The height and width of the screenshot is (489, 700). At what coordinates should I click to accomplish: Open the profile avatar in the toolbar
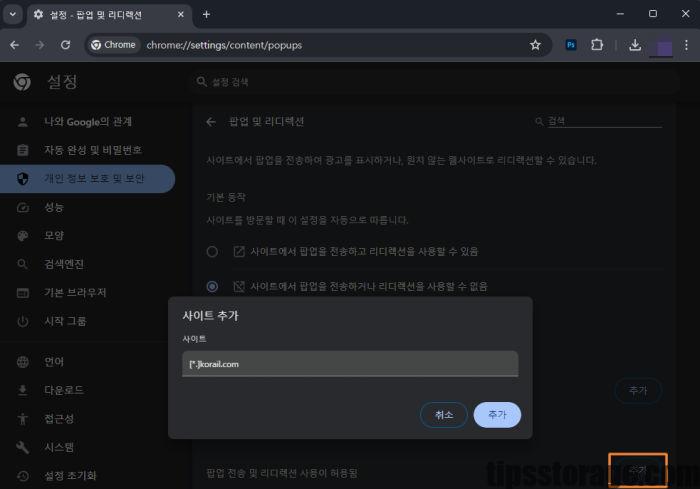662,47
